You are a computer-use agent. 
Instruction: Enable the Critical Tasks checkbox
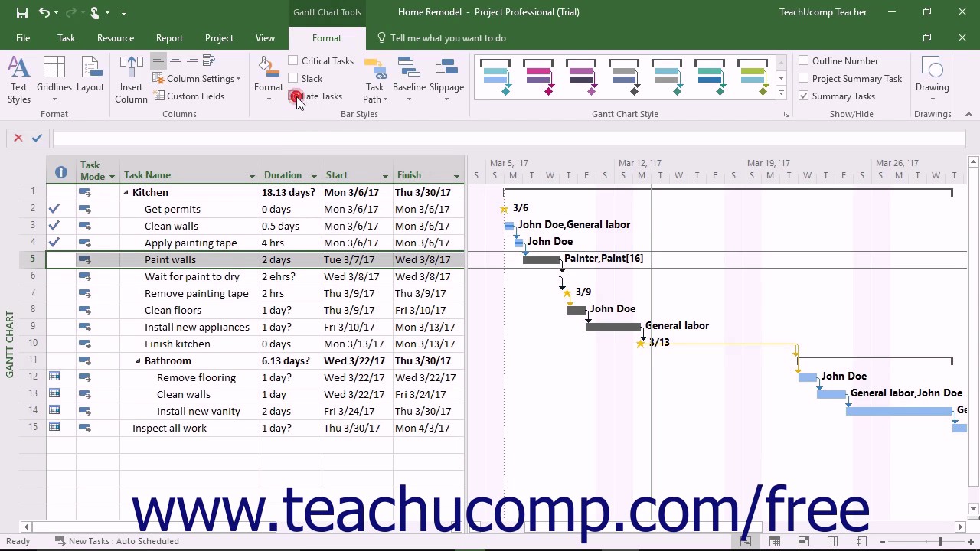[x=293, y=60]
